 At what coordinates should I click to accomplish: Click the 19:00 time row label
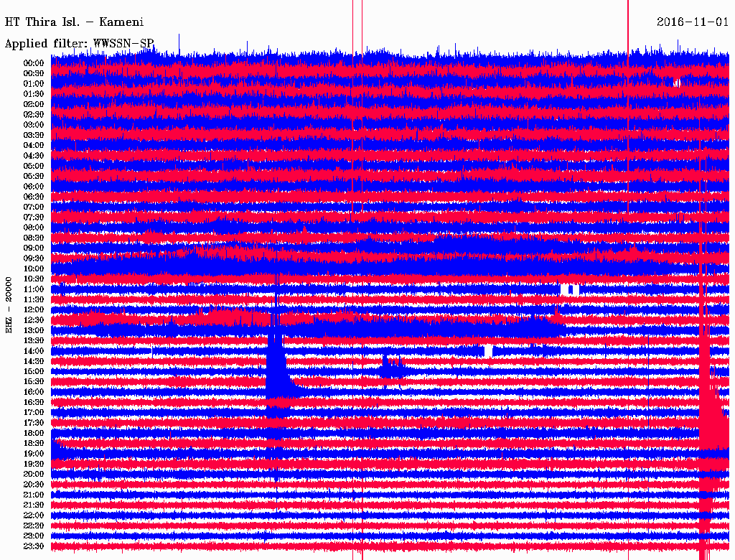(34, 454)
